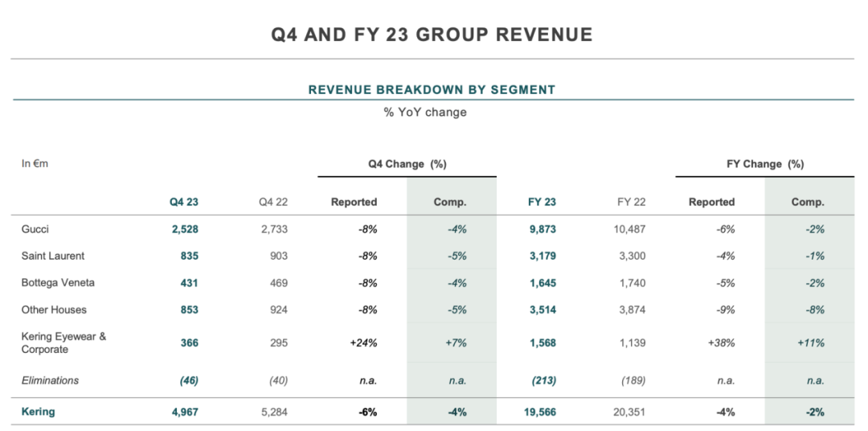Image resolution: width=868 pixels, height=431 pixels.
Task: Select the In €m unit label
Action: (x=35, y=164)
